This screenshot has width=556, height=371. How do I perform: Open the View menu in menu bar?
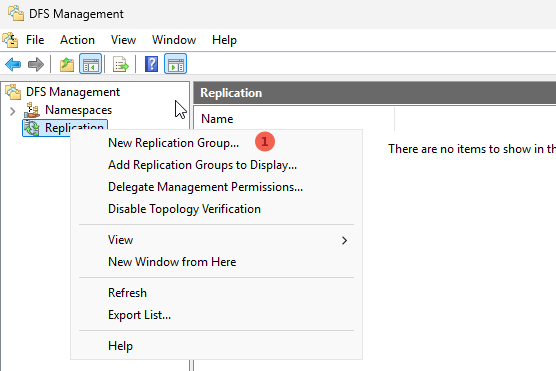[x=123, y=40]
